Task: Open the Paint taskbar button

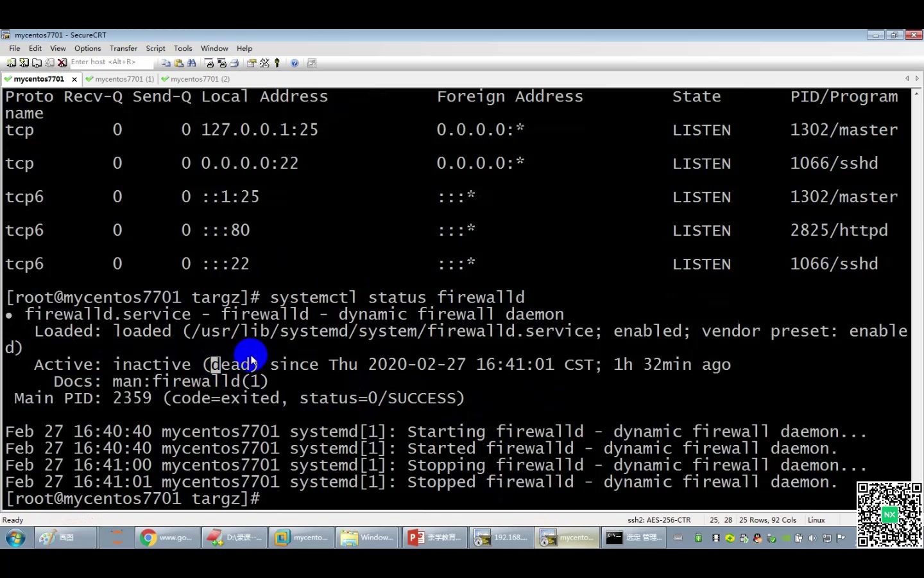Action: (65, 538)
